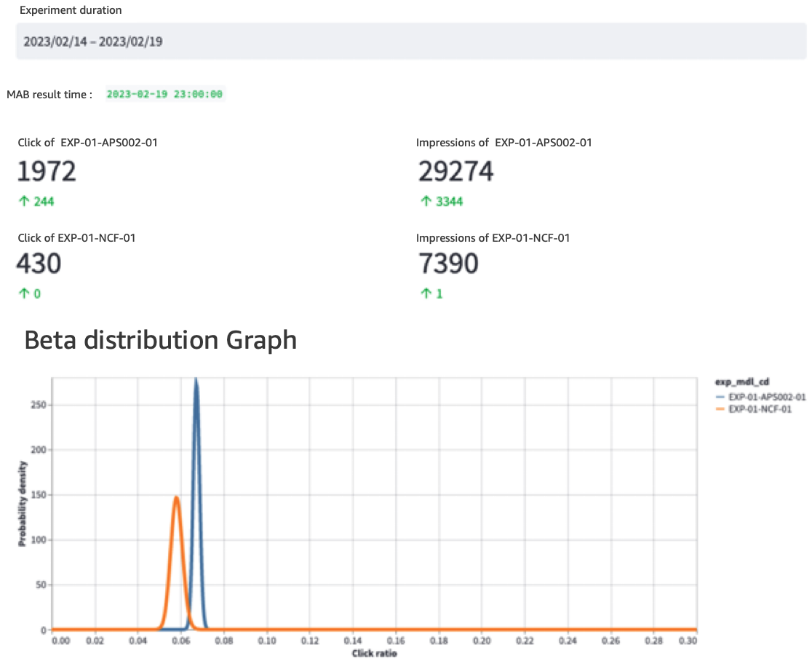812x664 pixels.
Task: Click the 0.00 x-axis tick label
Action: tap(60, 641)
